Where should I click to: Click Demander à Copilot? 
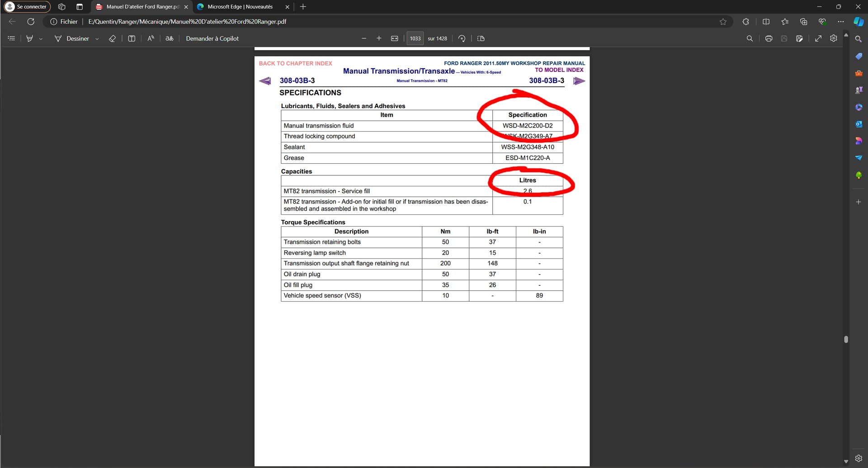tap(212, 38)
